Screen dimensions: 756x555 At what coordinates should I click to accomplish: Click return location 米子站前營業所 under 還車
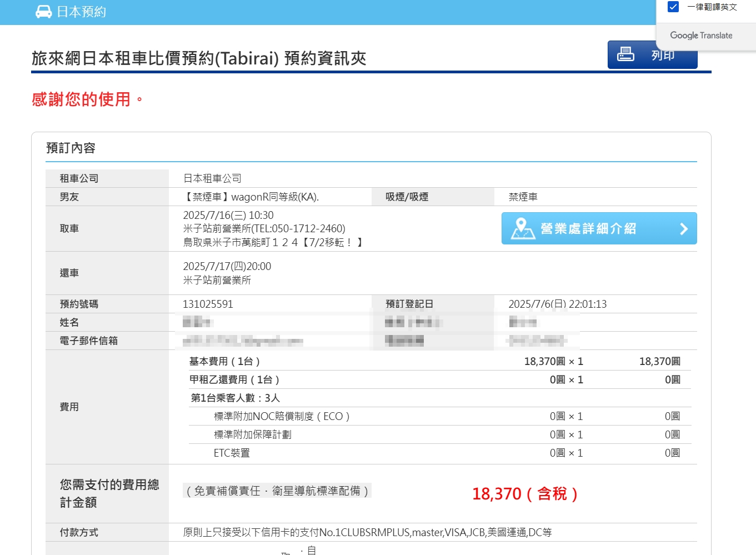point(217,280)
